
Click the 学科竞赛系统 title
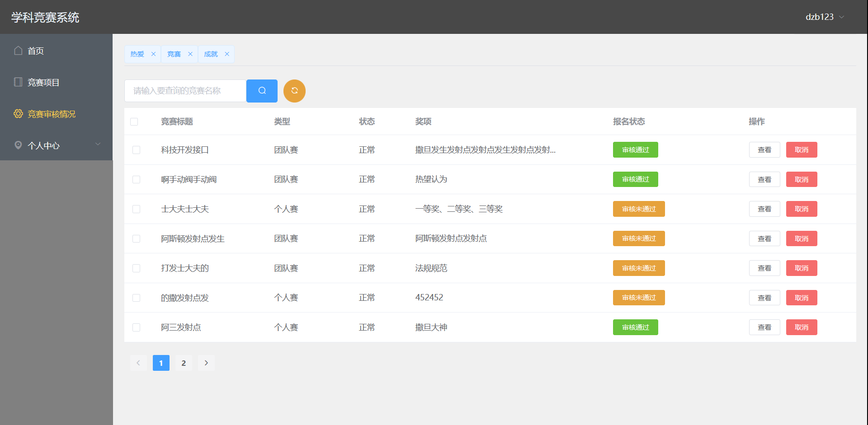(45, 17)
